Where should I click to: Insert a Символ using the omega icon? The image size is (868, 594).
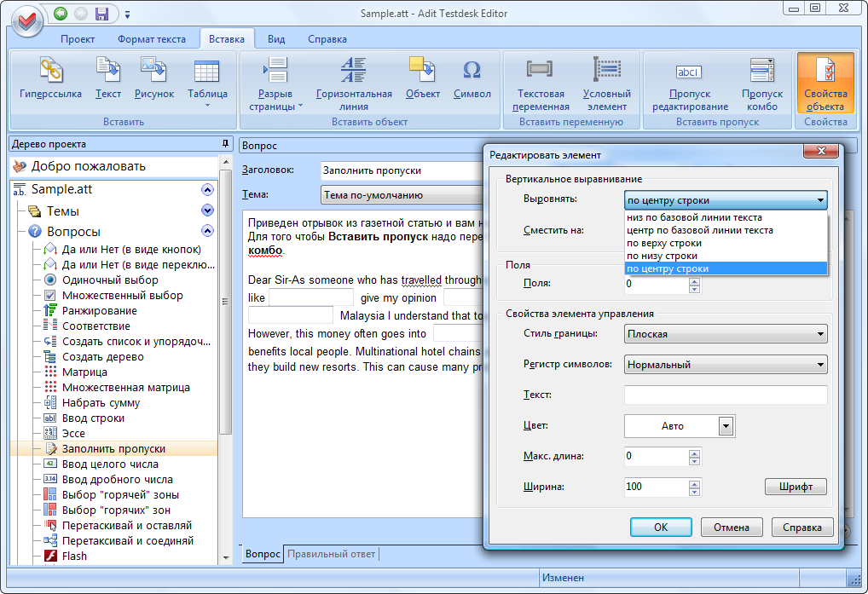click(x=472, y=78)
